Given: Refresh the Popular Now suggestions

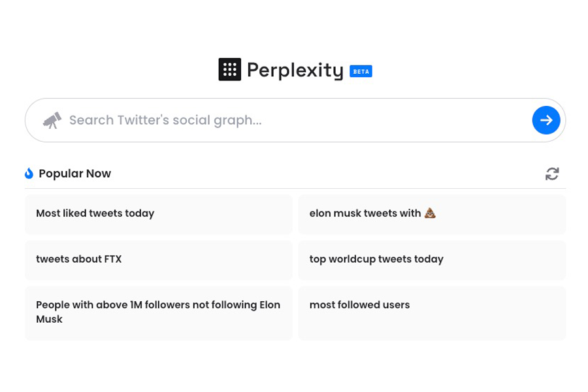Looking at the screenshot, I should (x=552, y=174).
